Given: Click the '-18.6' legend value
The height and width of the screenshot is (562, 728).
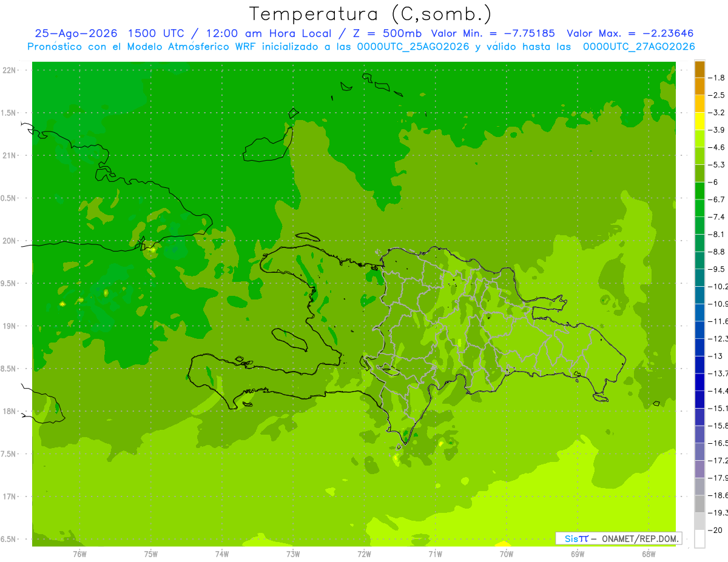Looking at the screenshot, I should coord(718,495).
